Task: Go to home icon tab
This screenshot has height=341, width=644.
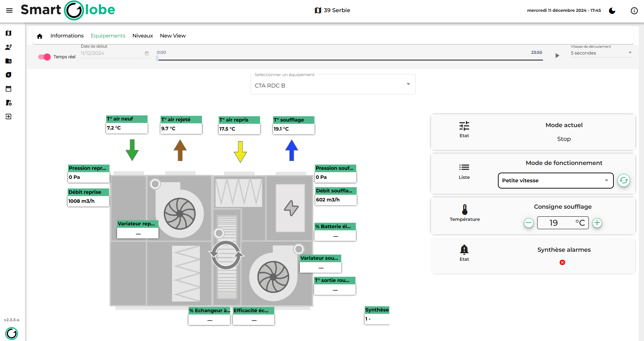Action: click(40, 36)
